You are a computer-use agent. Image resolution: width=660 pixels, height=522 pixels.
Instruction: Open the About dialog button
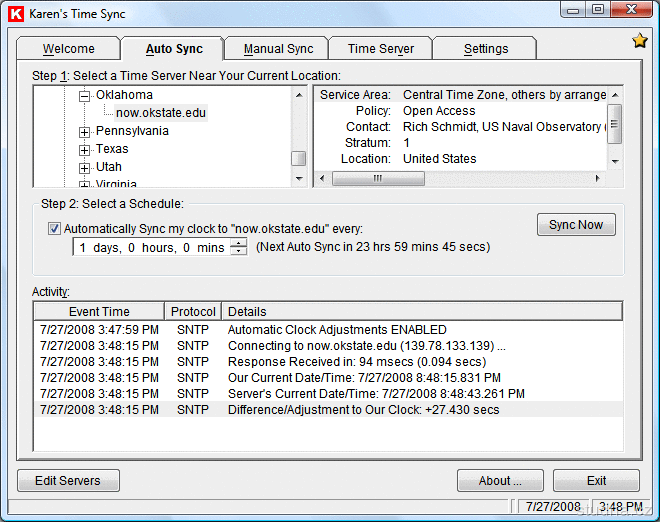pyautogui.click(x=500, y=481)
